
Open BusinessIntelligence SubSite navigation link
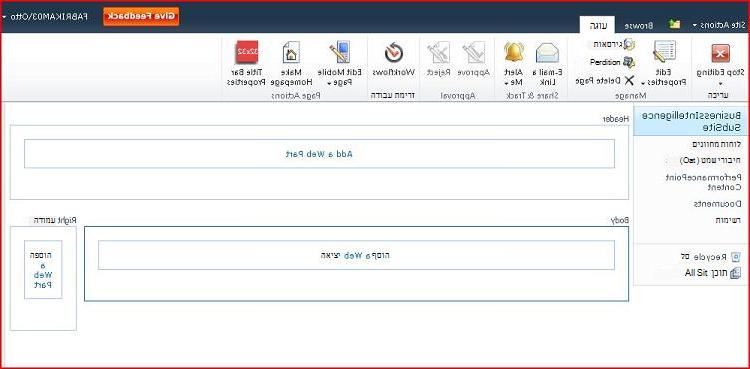(x=691, y=122)
